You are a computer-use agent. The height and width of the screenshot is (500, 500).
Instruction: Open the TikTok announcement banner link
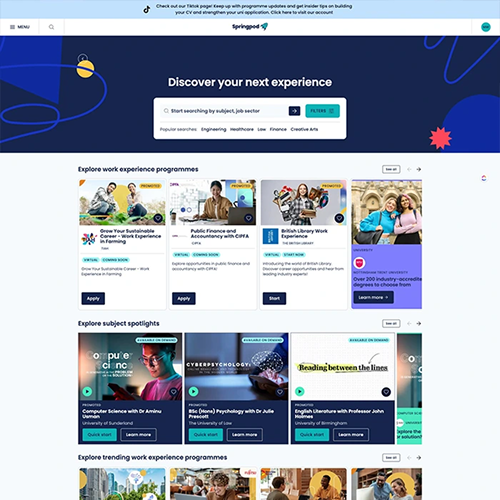tap(254, 9)
